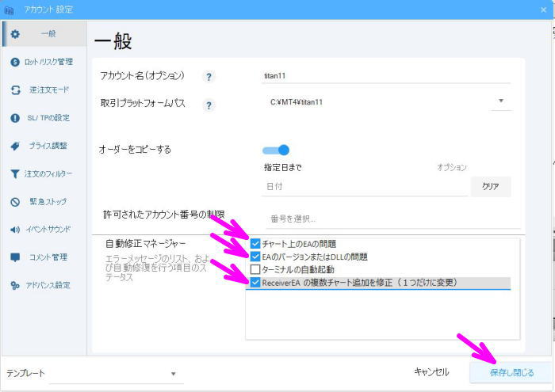The image size is (555, 392).
Task: Open the 緊急ストップ tab
Action: (44, 202)
